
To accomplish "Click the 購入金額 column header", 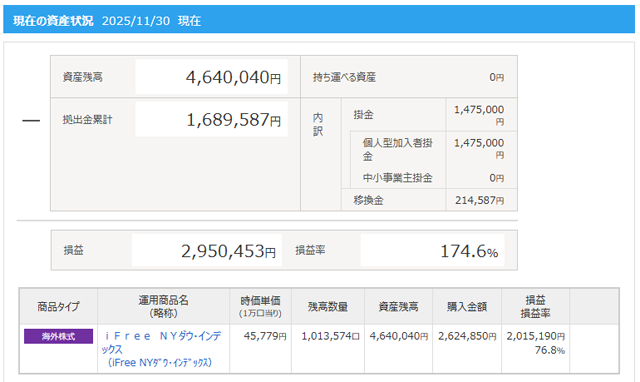I will tap(467, 306).
